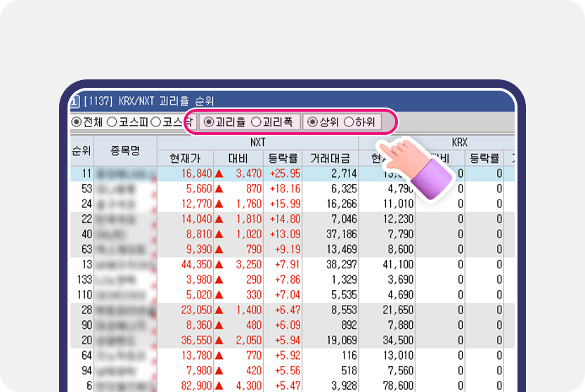Click the 순위 column header
The image size is (585, 392).
coord(82,150)
